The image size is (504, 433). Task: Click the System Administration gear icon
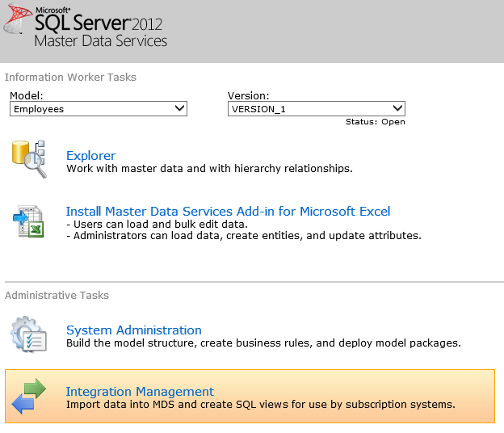coord(28,334)
